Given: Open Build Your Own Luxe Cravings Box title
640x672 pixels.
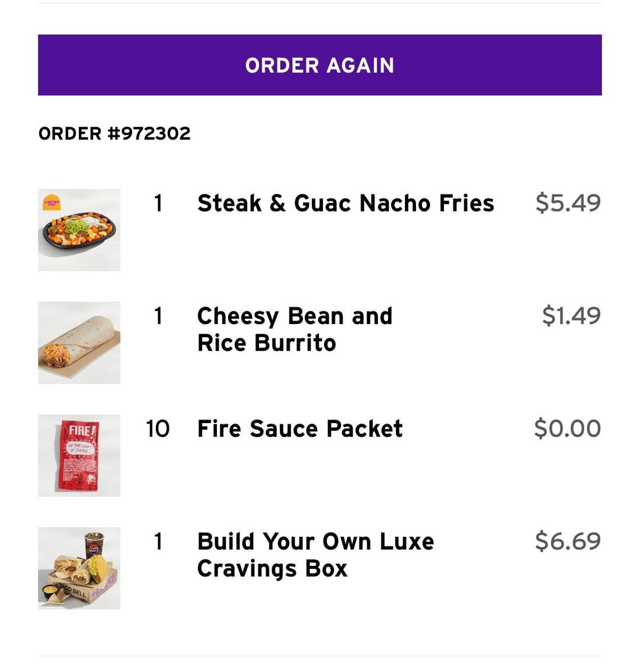Looking at the screenshot, I should 315,555.
